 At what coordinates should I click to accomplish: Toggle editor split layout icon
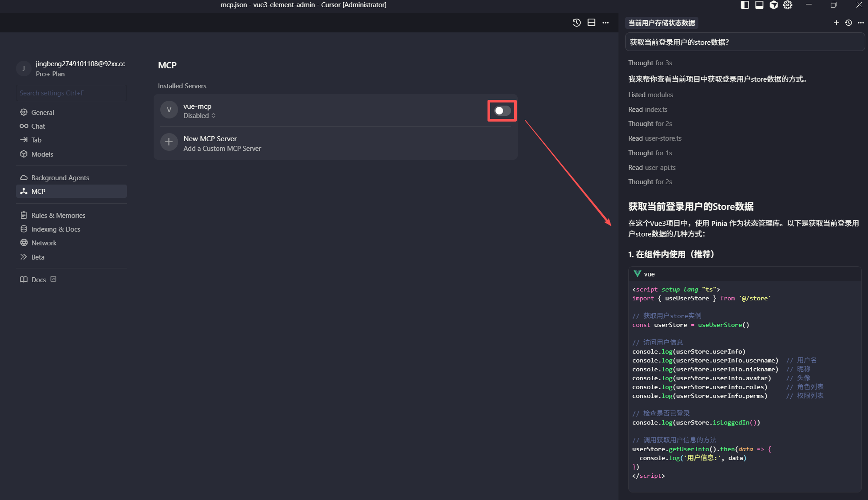[x=591, y=23]
